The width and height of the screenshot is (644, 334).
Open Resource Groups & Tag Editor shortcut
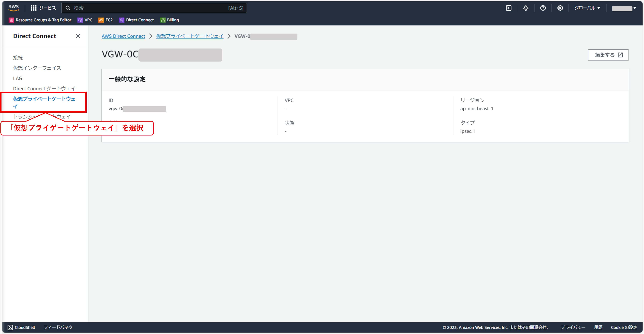point(40,20)
